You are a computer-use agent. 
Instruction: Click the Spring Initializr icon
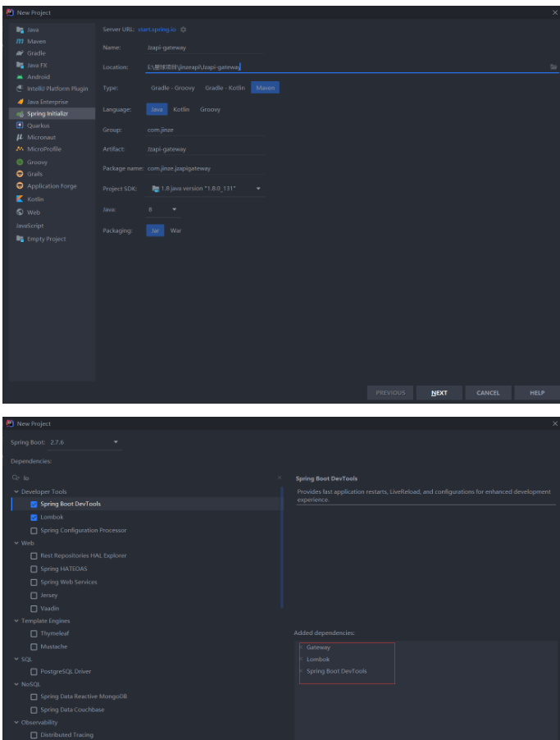click(x=20, y=114)
